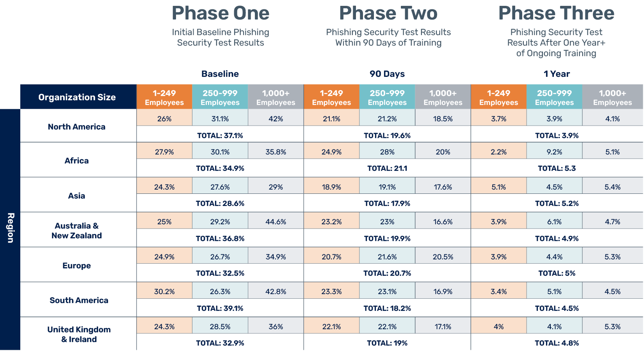
Task: Click the Phase One heading
Action: pos(221,13)
